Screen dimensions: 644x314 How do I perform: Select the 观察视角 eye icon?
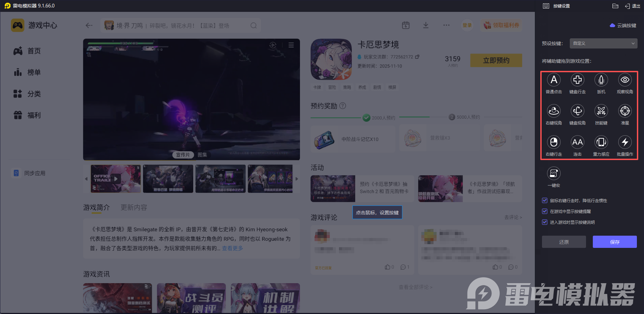(x=625, y=80)
